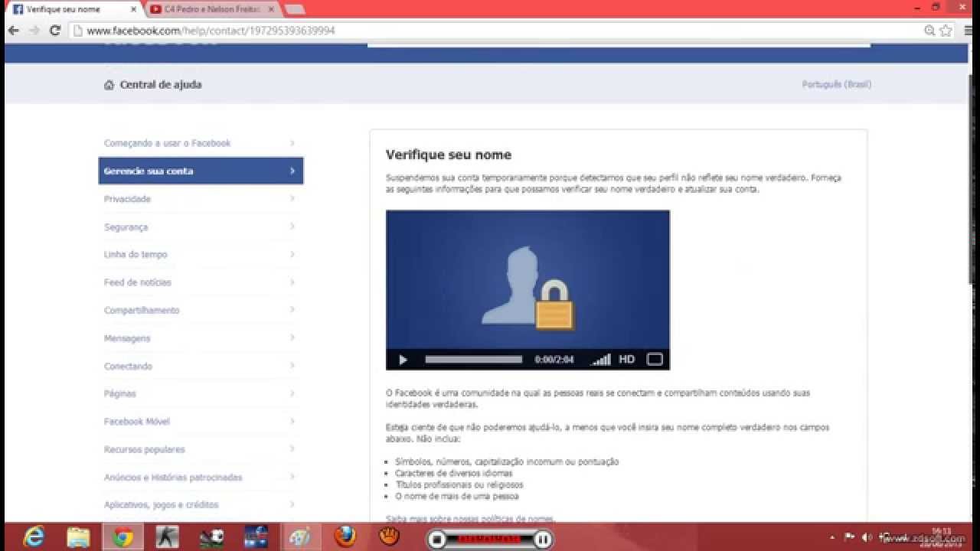The width and height of the screenshot is (980, 551).
Task: Open the soccer game taskbar icon
Action: point(211,537)
